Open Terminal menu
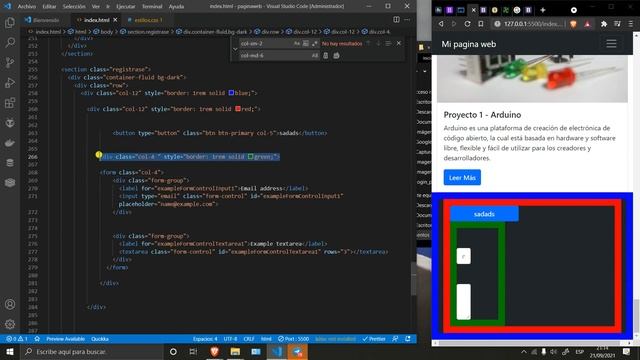This screenshot has height=360, width=640. 152,7
